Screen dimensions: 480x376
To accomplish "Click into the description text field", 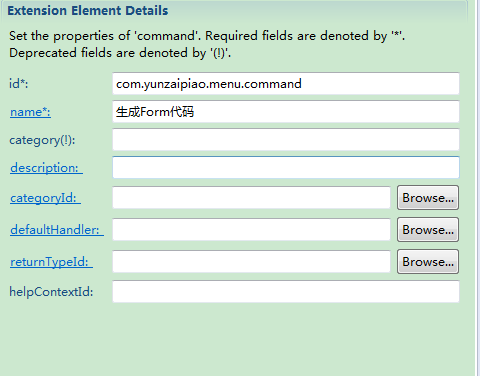I will click(286, 167).
